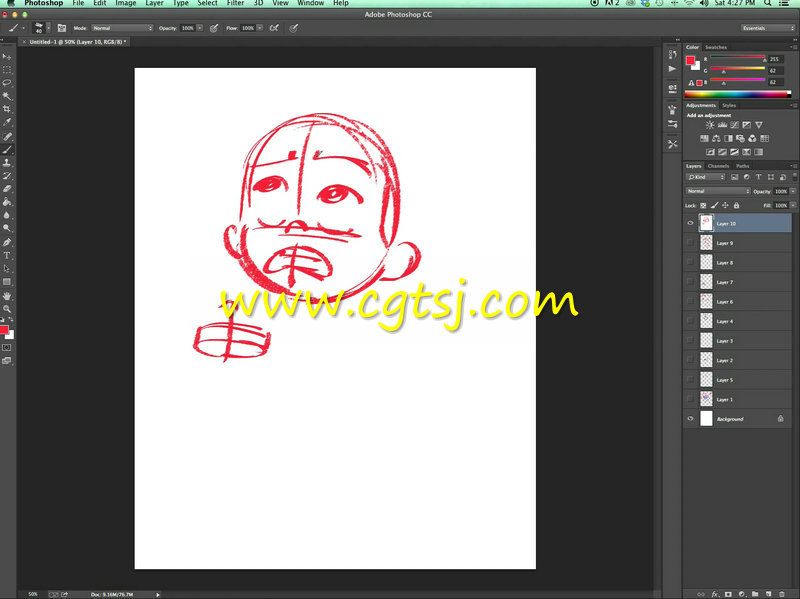Add a Curves adjustment

point(734,125)
